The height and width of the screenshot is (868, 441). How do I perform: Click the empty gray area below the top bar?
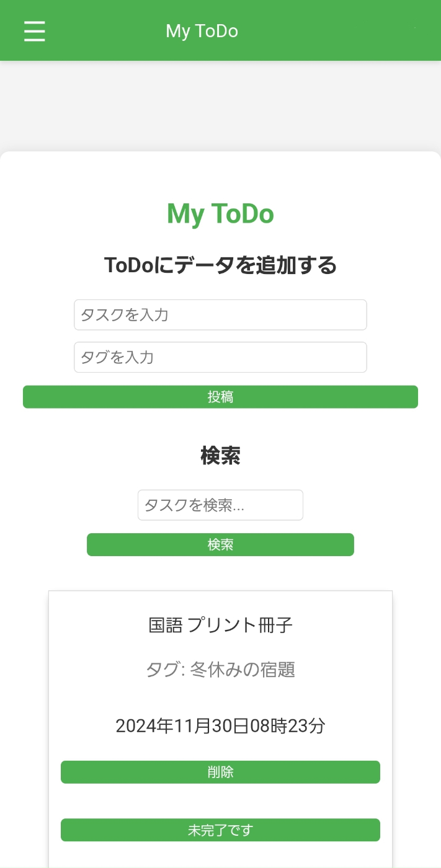coord(220,105)
